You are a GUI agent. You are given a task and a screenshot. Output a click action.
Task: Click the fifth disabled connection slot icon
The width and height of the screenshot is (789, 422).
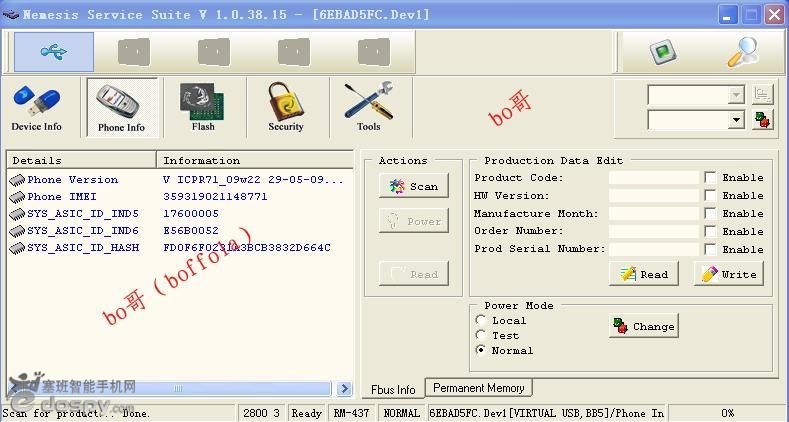374,52
